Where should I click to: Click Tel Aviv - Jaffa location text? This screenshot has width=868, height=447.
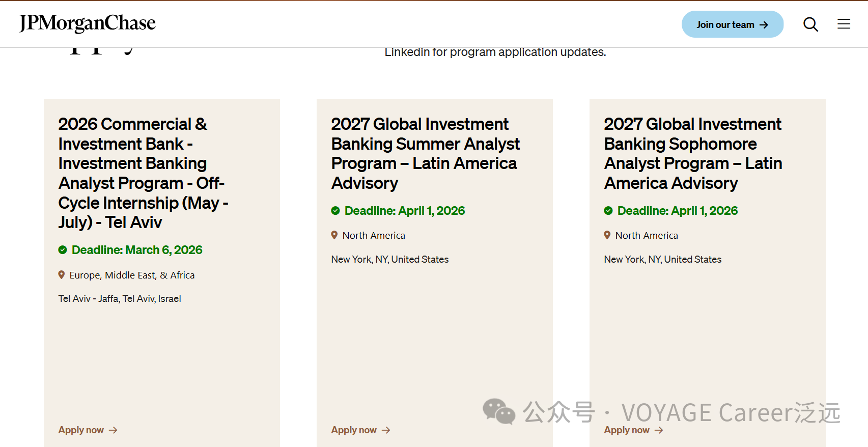pyautogui.click(x=120, y=299)
